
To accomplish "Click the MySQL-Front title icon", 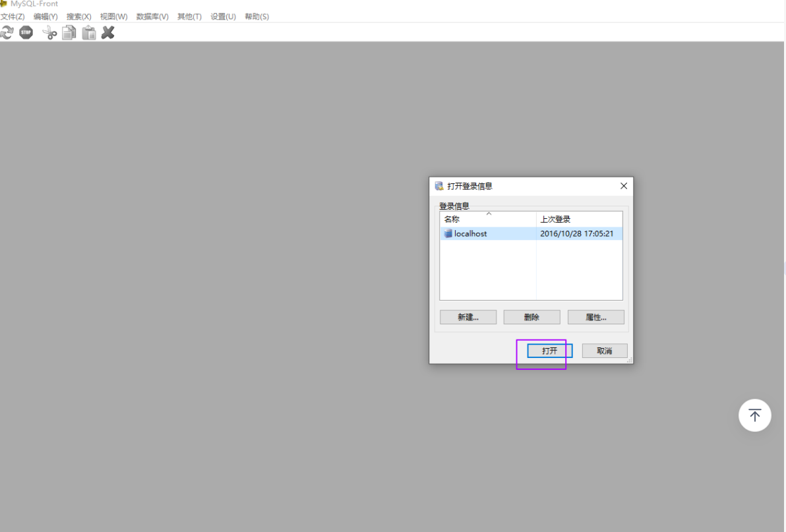I will 3,3.
